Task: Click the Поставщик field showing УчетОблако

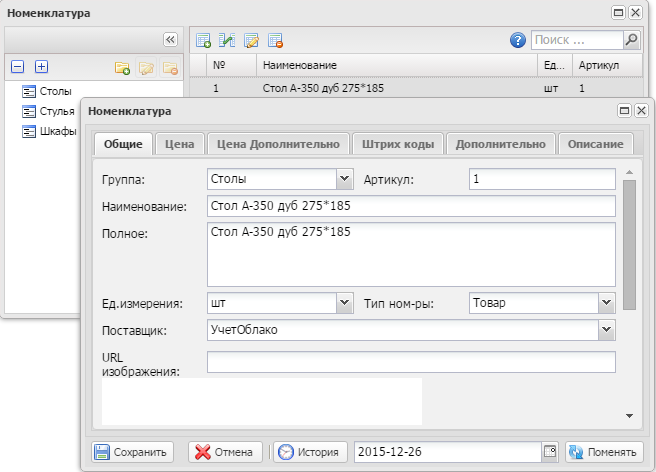Action: 403,330
